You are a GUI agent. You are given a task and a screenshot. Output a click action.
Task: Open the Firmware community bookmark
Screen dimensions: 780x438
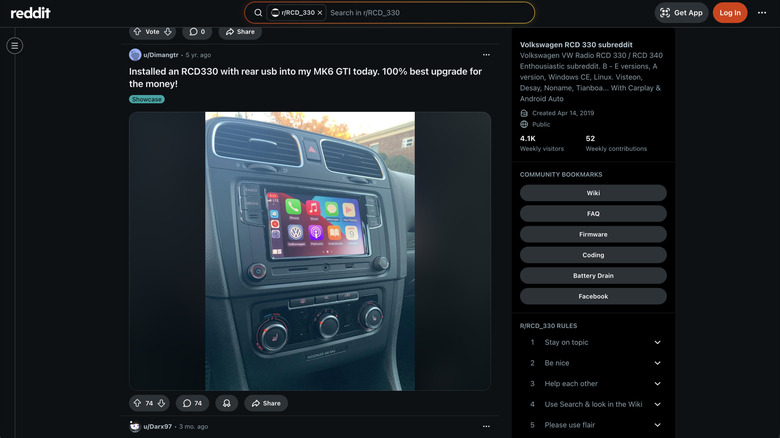(593, 234)
